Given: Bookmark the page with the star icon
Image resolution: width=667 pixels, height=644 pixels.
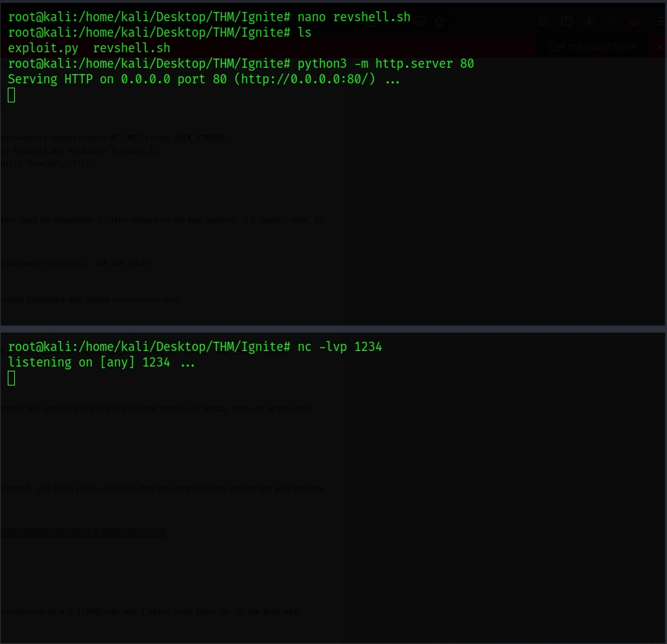Looking at the screenshot, I should click(439, 21).
